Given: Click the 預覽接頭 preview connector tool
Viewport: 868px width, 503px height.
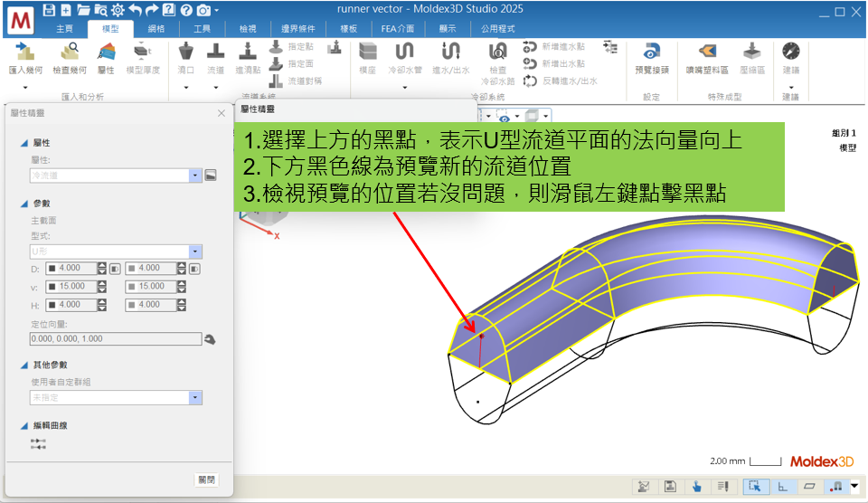Looking at the screenshot, I should [652, 58].
